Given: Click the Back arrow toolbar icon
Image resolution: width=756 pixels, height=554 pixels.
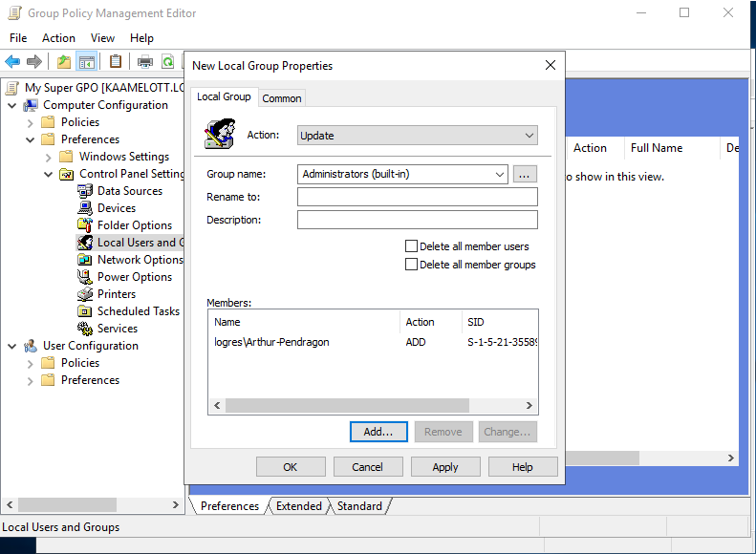Looking at the screenshot, I should pos(12,62).
